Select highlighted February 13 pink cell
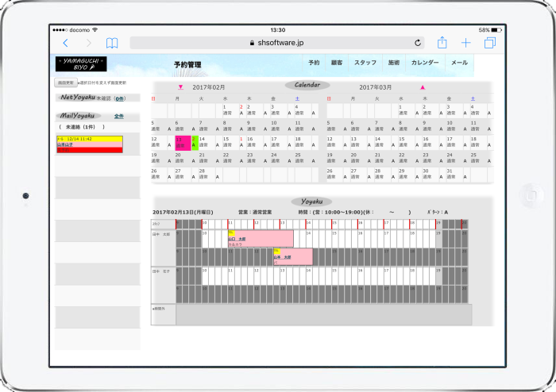Viewport: 556px width, 392px height. coord(183,143)
